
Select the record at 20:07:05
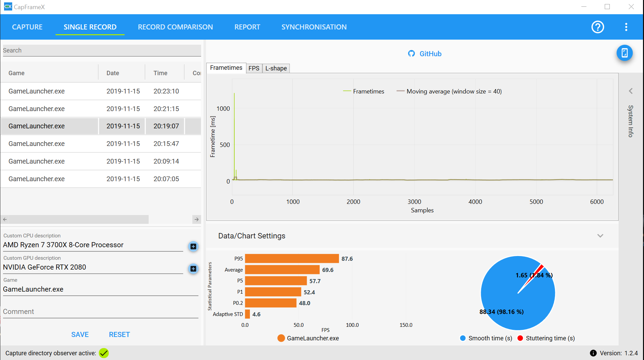(x=101, y=179)
